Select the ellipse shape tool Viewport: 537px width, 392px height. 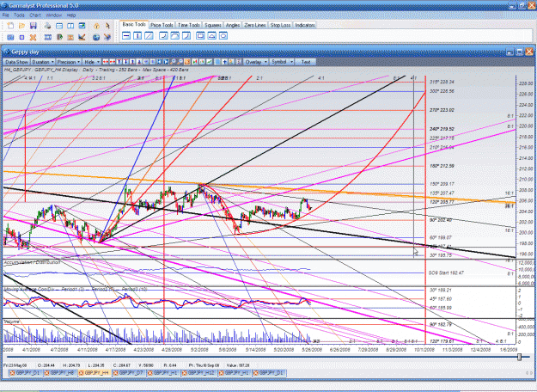click(x=223, y=35)
